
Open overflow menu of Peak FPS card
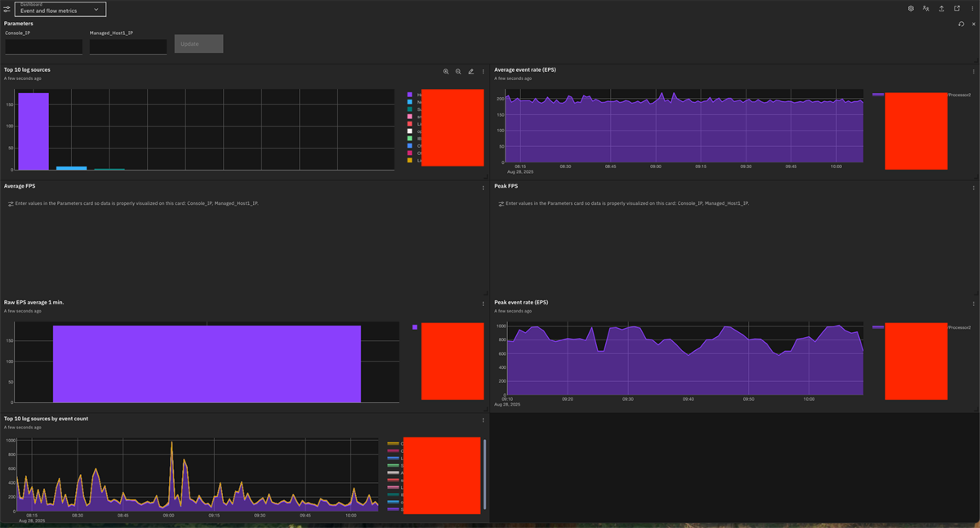973,188
